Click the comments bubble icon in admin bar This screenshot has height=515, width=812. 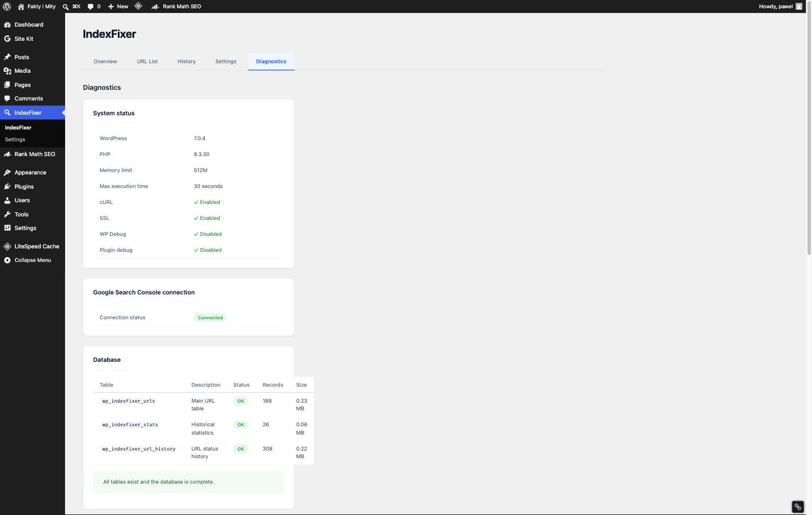91,7
